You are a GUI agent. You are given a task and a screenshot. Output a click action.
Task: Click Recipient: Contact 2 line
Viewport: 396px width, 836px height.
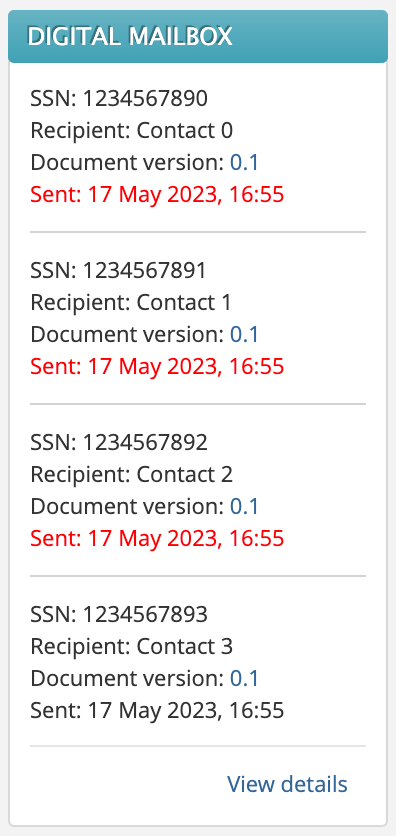(x=132, y=475)
